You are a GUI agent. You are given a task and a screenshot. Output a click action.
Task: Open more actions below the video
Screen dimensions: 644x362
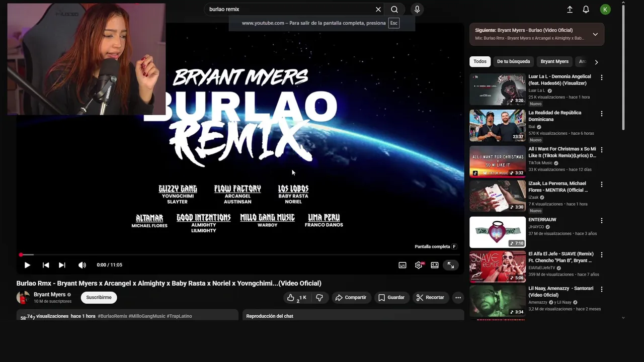[x=458, y=298]
